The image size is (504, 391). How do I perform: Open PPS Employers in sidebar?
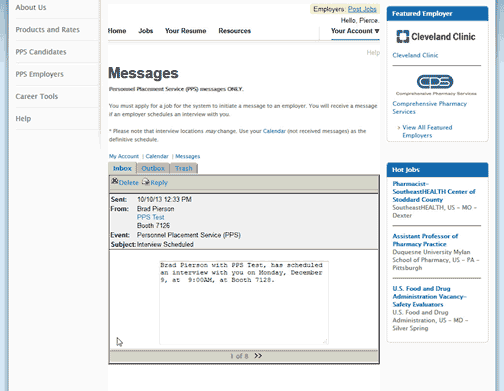pos(39,74)
